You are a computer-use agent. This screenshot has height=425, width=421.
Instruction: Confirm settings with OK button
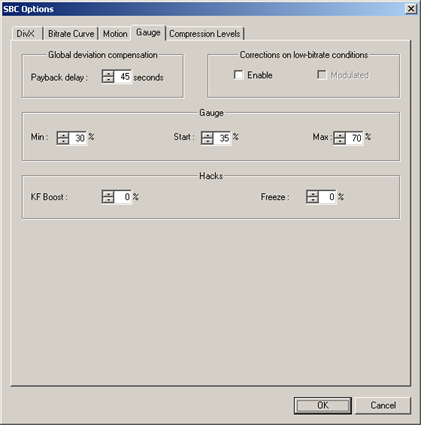tap(323, 406)
